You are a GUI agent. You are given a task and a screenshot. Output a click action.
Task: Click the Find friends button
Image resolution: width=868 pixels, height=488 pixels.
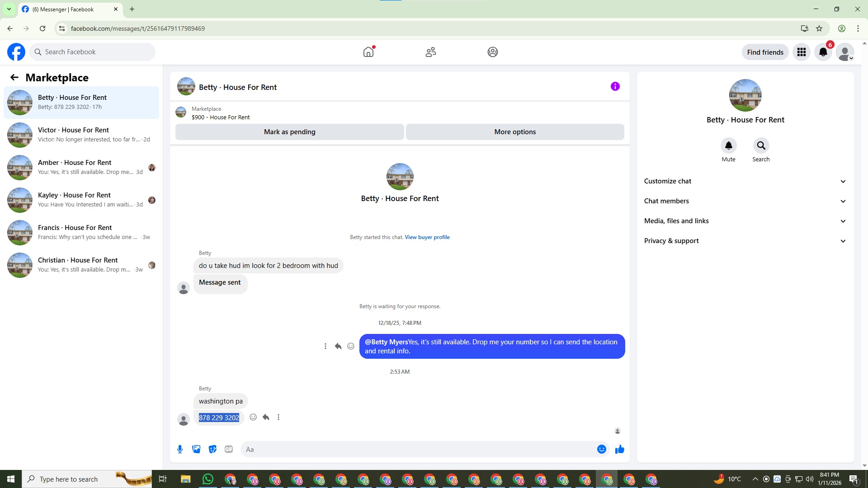click(765, 52)
